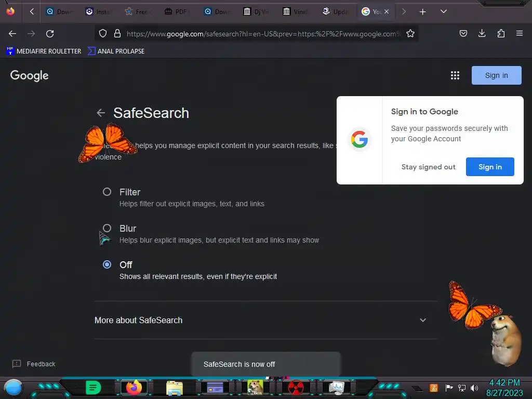The height and width of the screenshot is (399, 532).
Task: Switch to the Vine tab
Action: click(x=296, y=12)
